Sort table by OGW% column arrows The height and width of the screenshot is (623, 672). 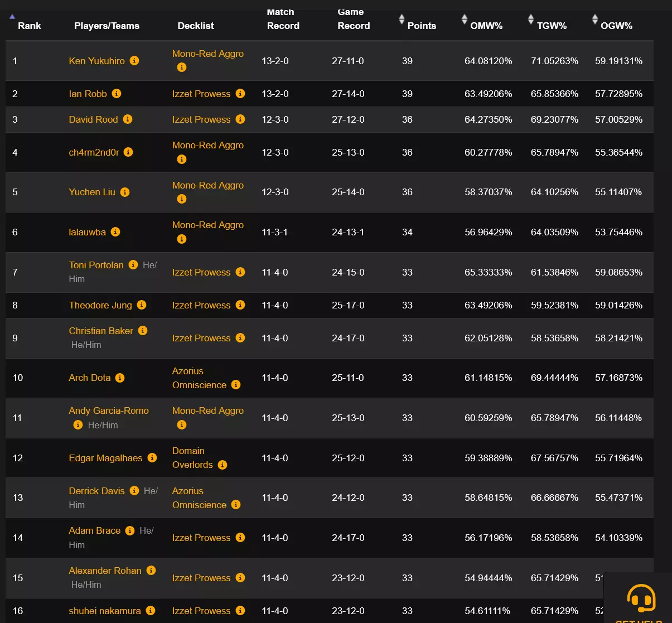[595, 20]
